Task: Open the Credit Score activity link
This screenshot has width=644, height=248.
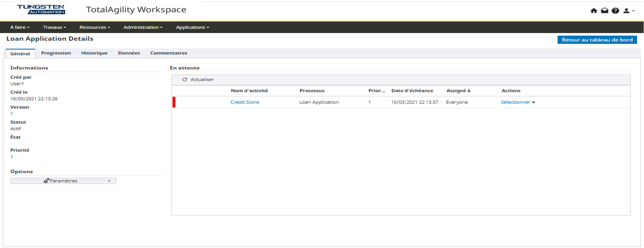Action: tap(245, 102)
